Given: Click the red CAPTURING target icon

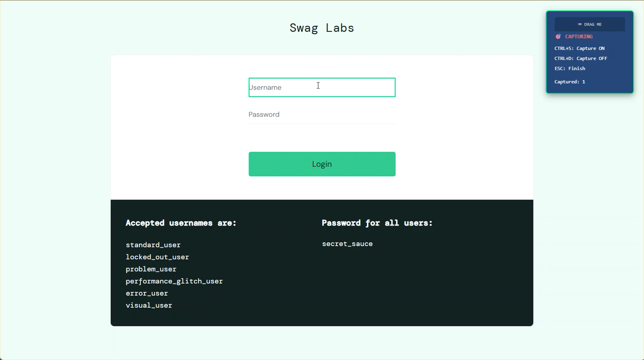Looking at the screenshot, I should tap(558, 37).
